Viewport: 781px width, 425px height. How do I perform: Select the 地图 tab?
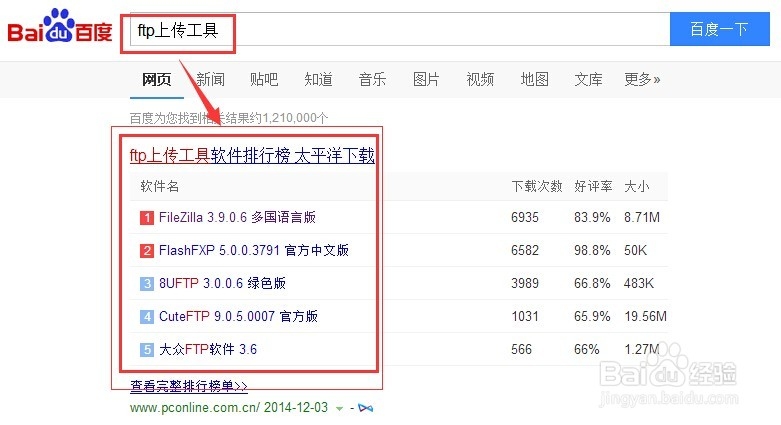tap(534, 79)
